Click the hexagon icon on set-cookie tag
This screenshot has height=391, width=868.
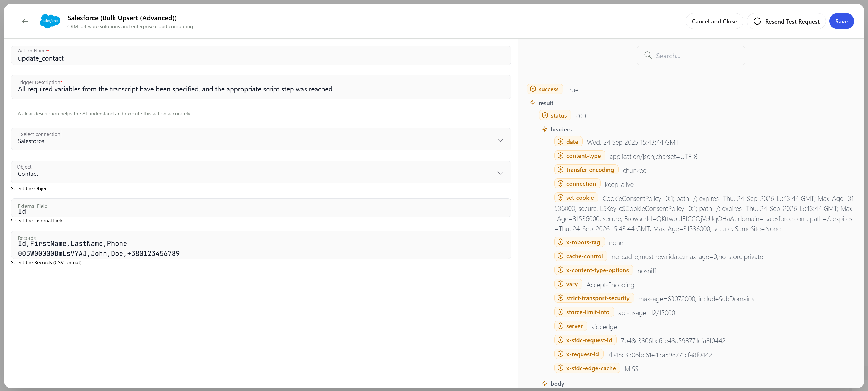[560, 198]
